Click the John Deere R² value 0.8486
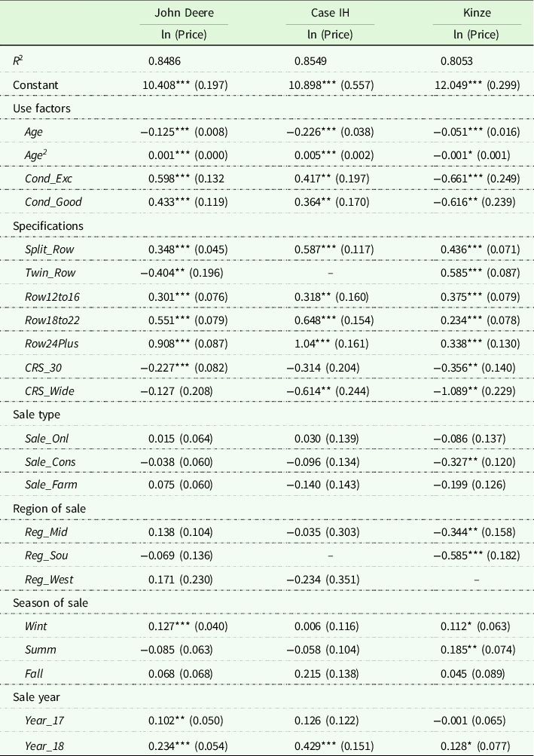Viewport: 534px width, 756px height. click(x=164, y=61)
